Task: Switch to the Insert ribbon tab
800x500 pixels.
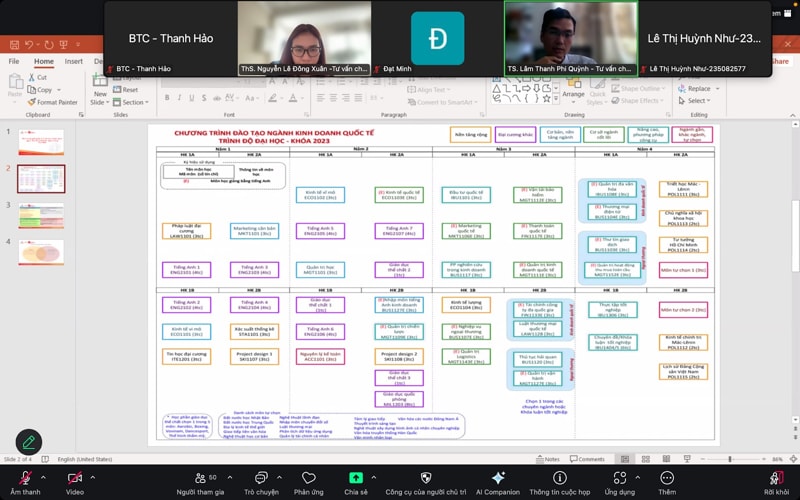Action: click(x=74, y=61)
